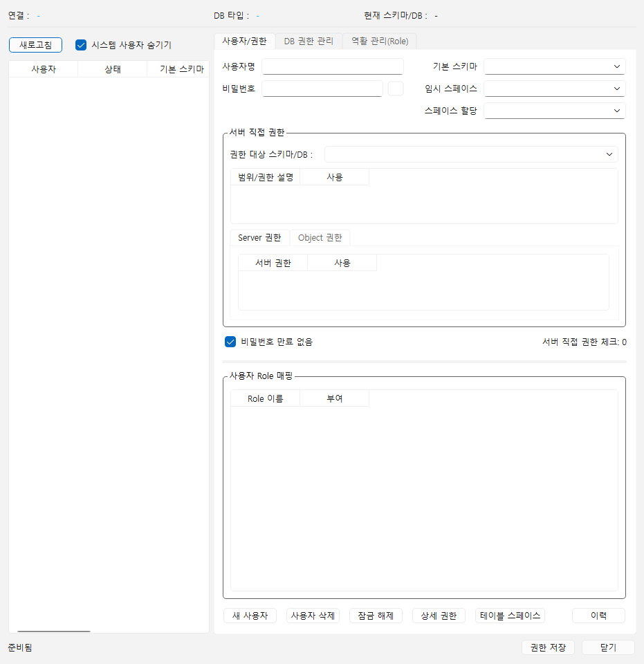The image size is (644, 664).
Task: Switch to the 사용자/권한 tab
Action: tap(244, 41)
